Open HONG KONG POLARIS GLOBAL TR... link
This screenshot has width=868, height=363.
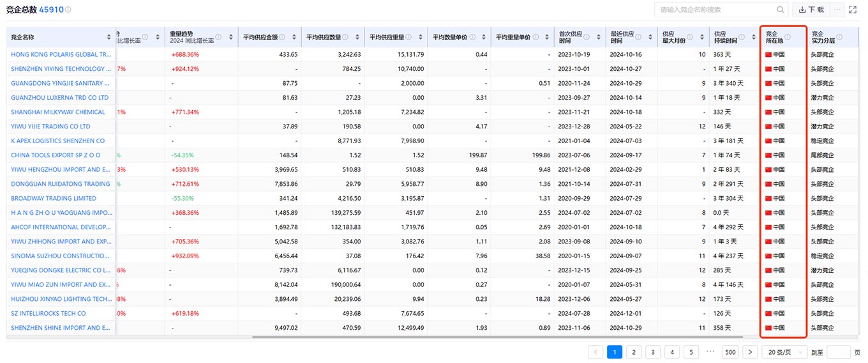61,55
